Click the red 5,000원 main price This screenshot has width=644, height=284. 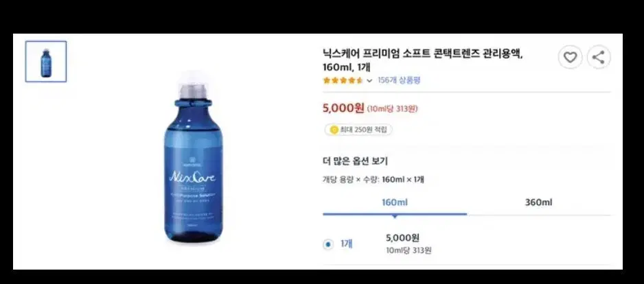click(343, 108)
